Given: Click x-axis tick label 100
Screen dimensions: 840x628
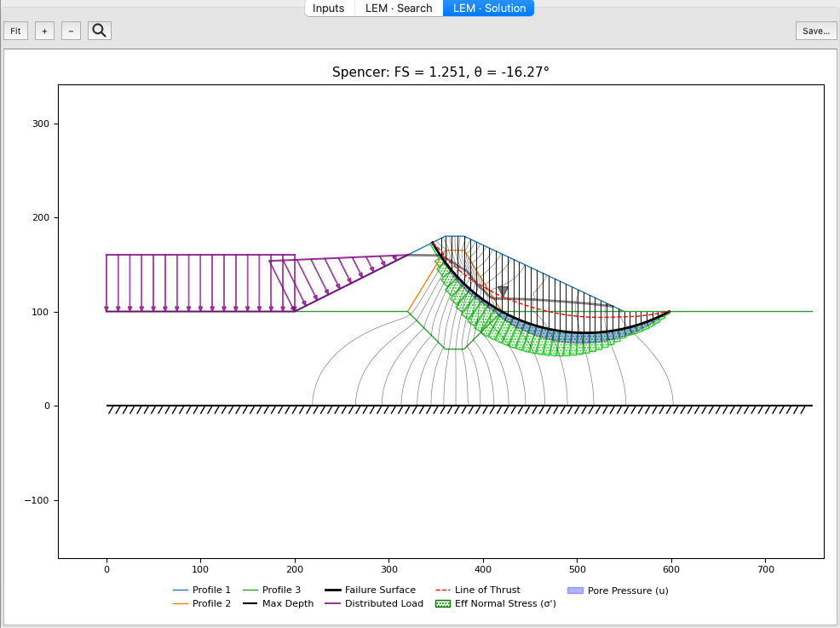Looking at the screenshot, I should pyautogui.click(x=200, y=569).
